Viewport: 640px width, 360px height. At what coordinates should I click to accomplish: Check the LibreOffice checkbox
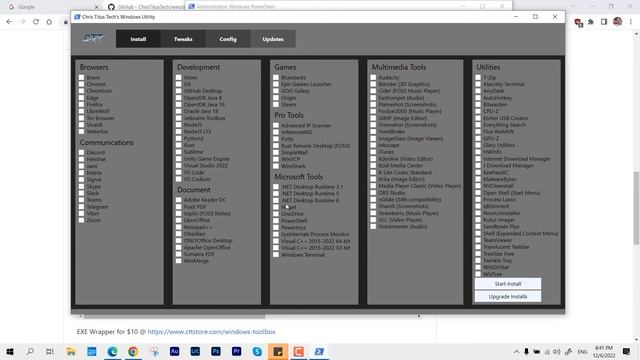pos(178,220)
